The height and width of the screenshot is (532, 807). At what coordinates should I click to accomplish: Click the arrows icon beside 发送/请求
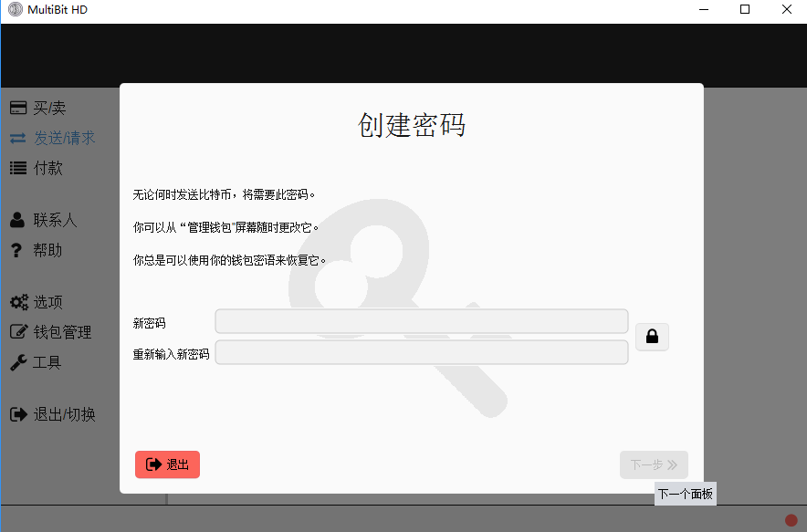pos(18,138)
